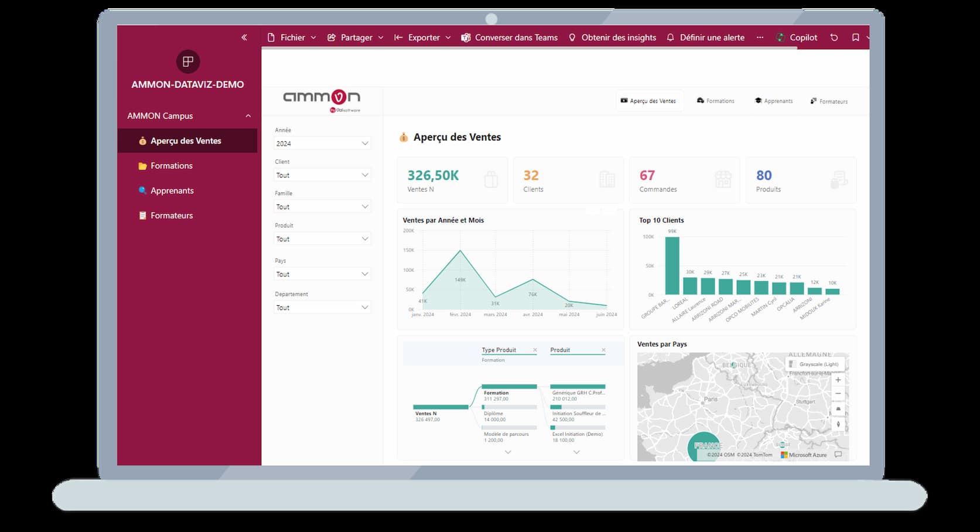Click Définir une alerte button
Screen dimensions: 980x532
coord(705,37)
